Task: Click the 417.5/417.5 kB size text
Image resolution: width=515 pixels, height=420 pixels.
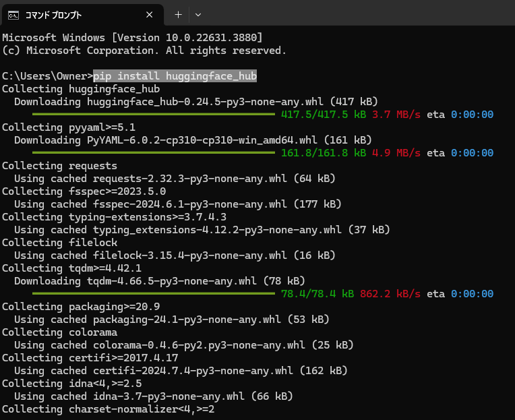Action: (324, 115)
